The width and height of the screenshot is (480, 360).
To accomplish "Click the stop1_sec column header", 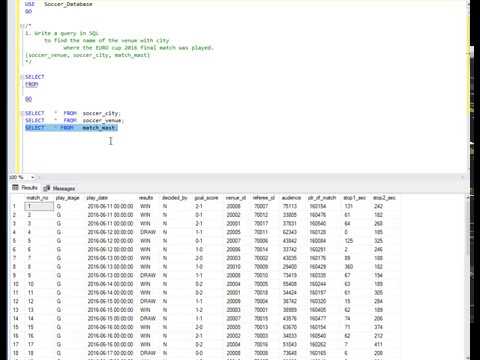I will (x=354, y=198).
